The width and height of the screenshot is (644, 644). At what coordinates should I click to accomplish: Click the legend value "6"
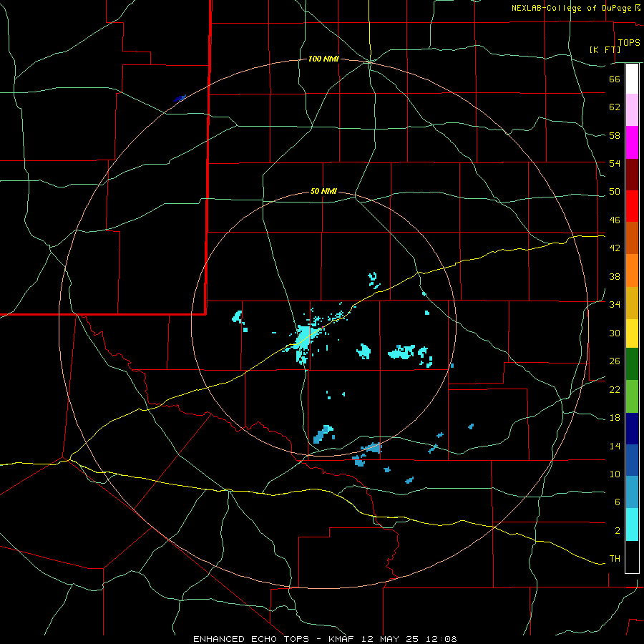click(618, 502)
